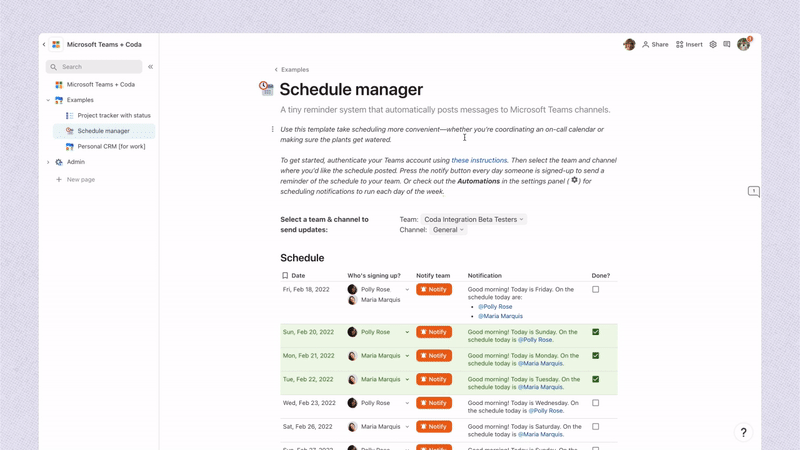The height and width of the screenshot is (450, 800).
Task: Open the help question mark button
Action: [743, 433]
